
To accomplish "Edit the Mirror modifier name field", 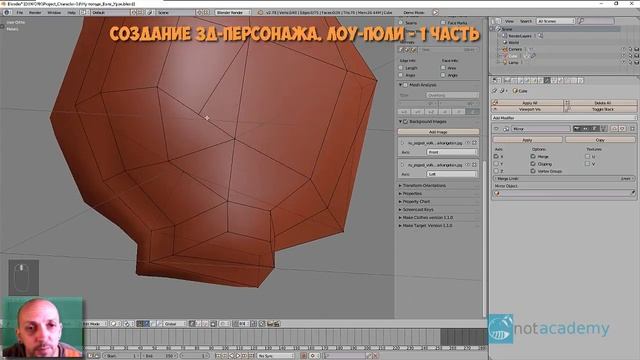I will tap(540, 129).
